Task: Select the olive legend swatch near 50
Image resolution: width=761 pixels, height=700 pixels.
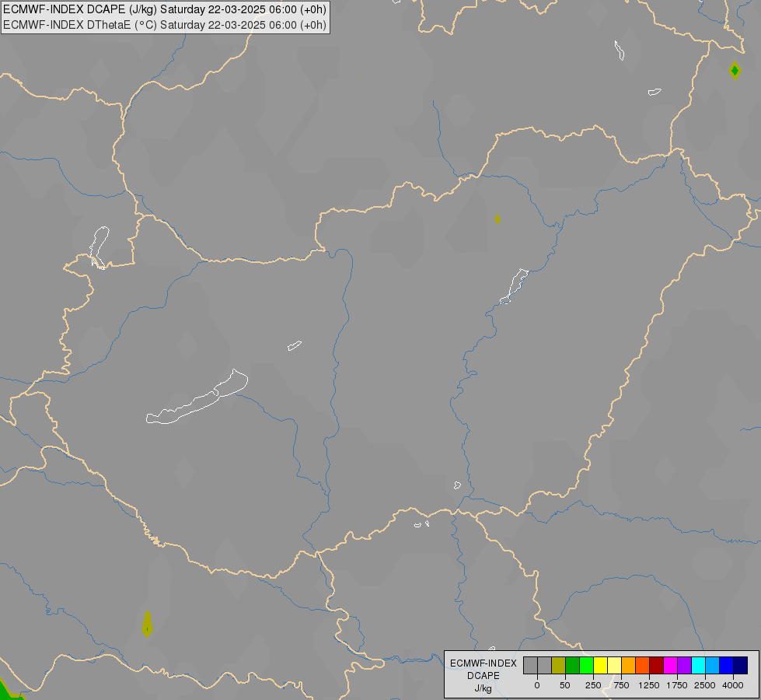Action: [x=558, y=666]
